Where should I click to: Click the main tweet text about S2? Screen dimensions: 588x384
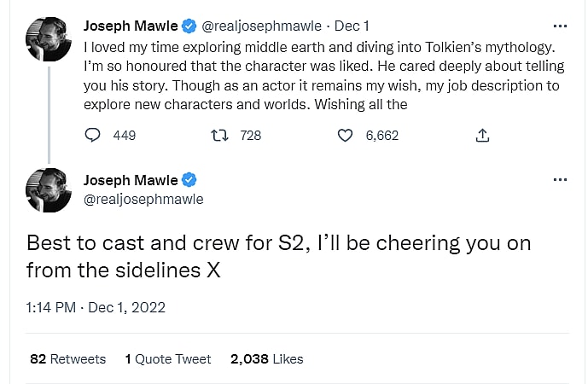point(278,256)
